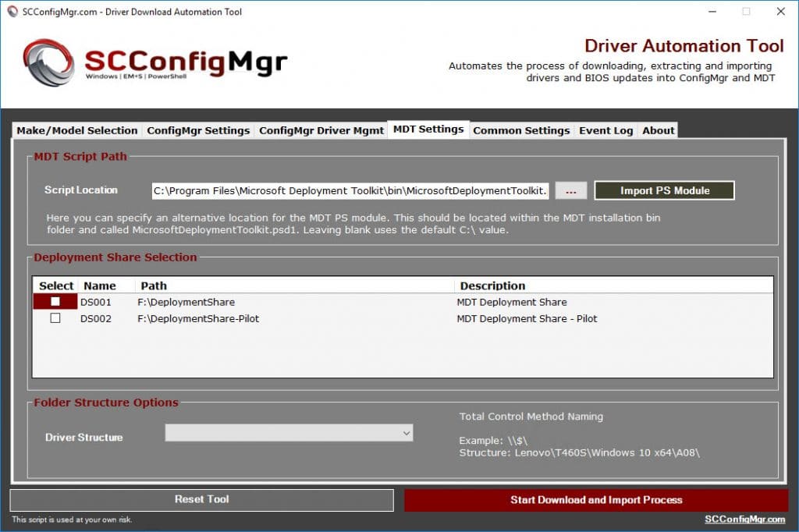Click the Reset Tool button
Viewport: 799px width, 532px height.
coord(202,500)
